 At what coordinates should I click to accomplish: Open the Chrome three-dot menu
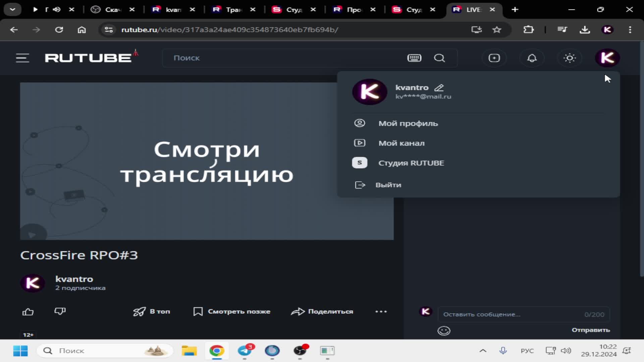pos(630,30)
